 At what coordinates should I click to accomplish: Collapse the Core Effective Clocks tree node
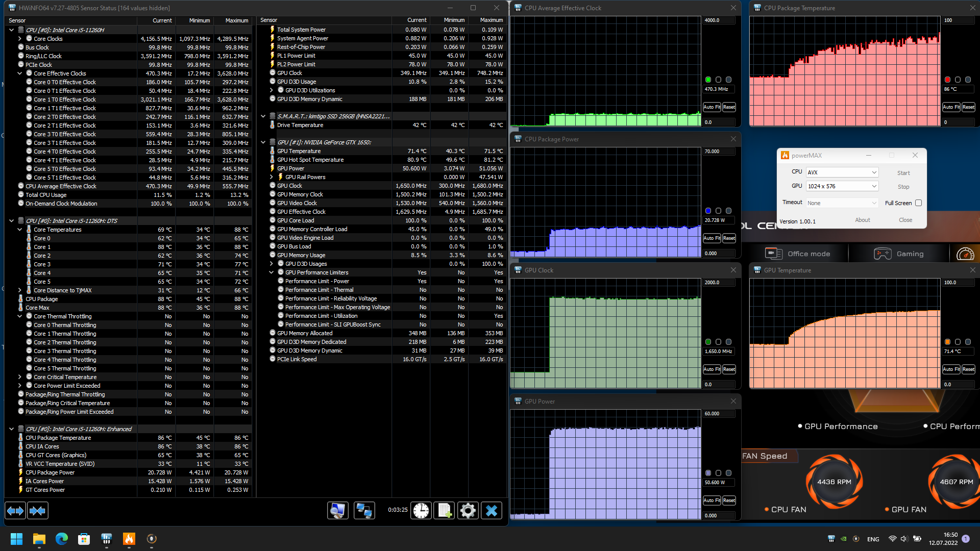20,73
